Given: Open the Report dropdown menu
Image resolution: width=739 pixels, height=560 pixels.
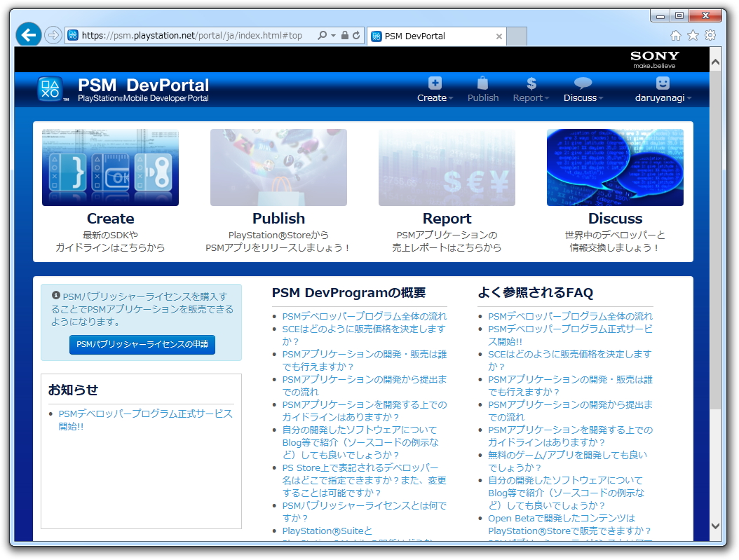Looking at the screenshot, I should (x=531, y=97).
